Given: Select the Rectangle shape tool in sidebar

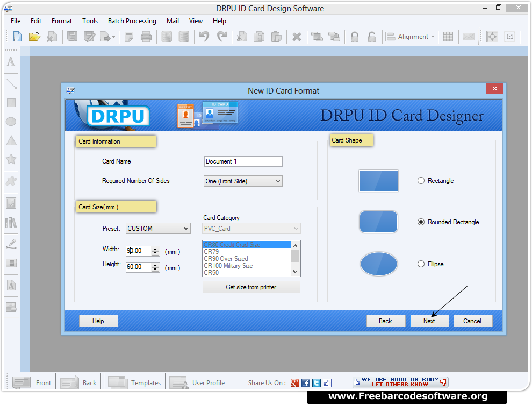Looking at the screenshot, I should tap(11, 103).
